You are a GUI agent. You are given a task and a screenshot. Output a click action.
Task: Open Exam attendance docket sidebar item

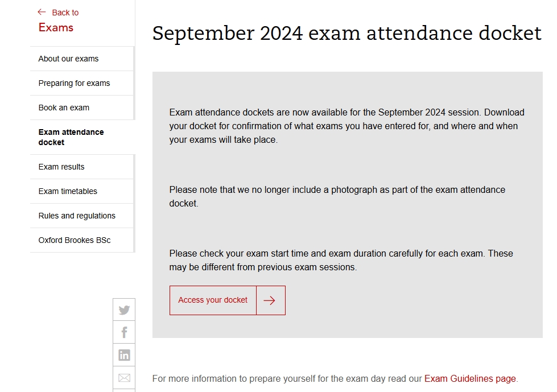(x=71, y=137)
